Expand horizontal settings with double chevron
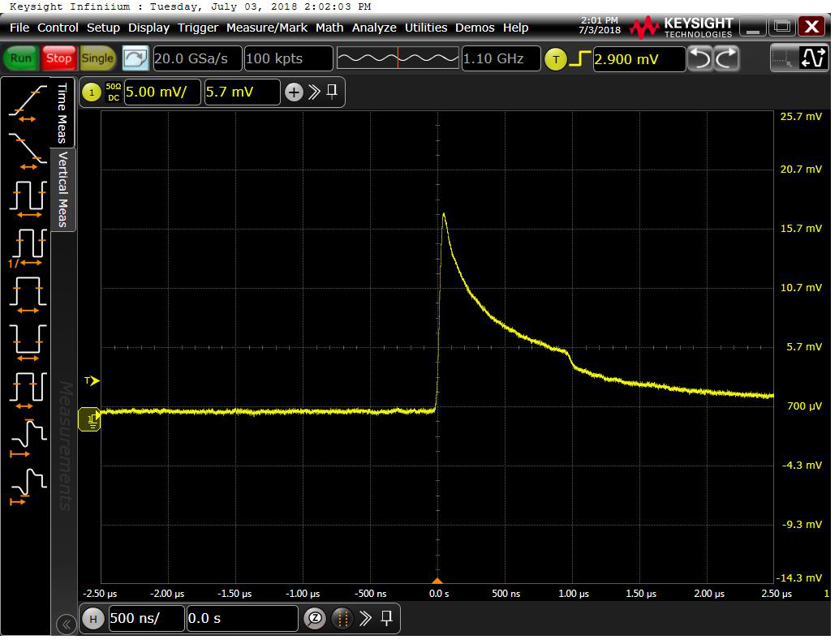839x644 pixels. coord(366,619)
